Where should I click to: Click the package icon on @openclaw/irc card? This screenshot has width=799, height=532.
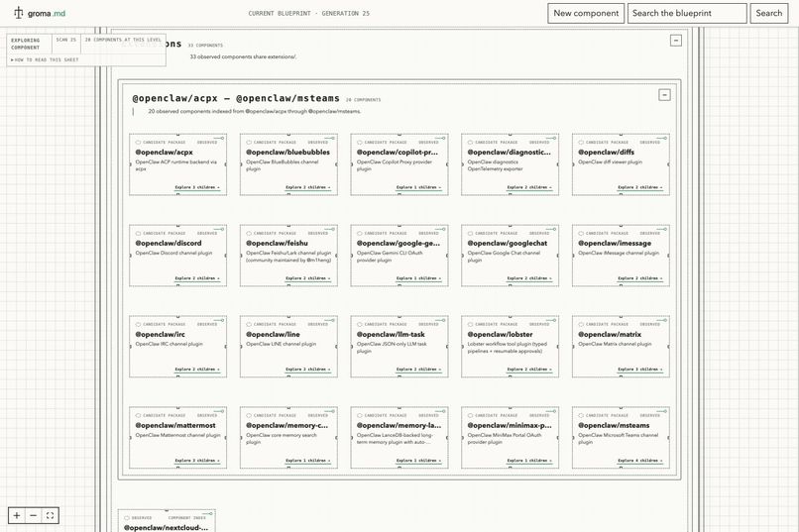click(138, 324)
